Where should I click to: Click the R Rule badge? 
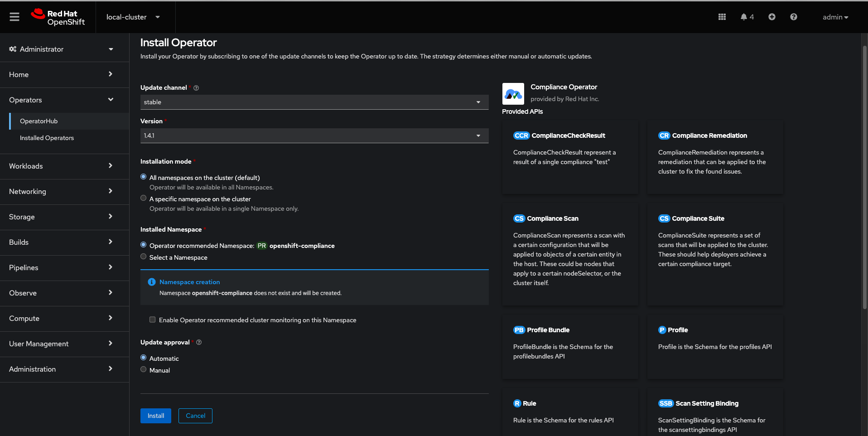click(x=517, y=403)
